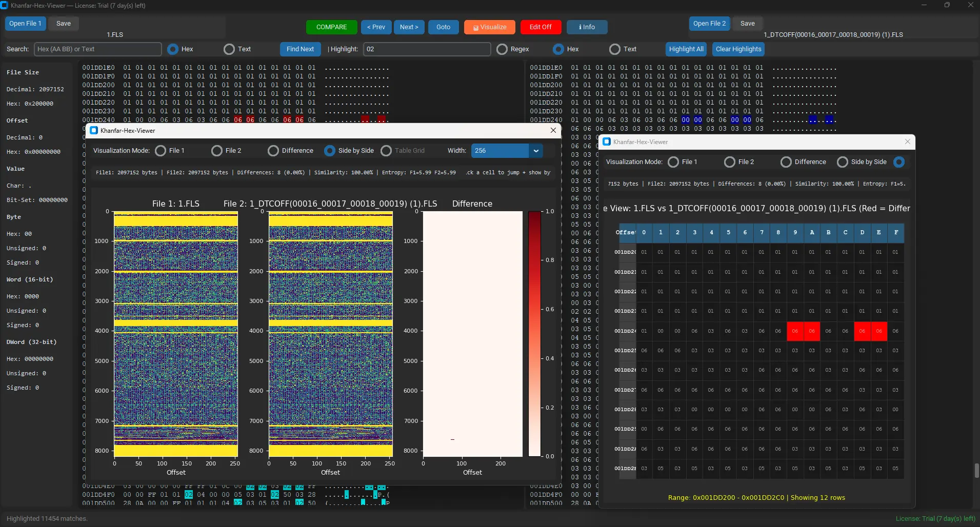The height and width of the screenshot is (527, 980).
Task: Open the Visualize panel
Action: (x=489, y=27)
